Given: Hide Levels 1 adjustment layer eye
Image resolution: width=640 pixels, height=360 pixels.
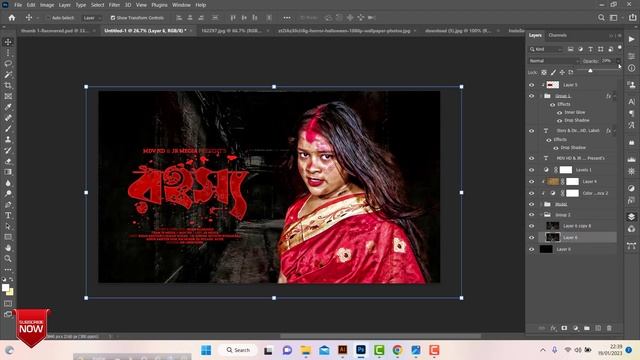Looking at the screenshot, I should tap(531, 170).
